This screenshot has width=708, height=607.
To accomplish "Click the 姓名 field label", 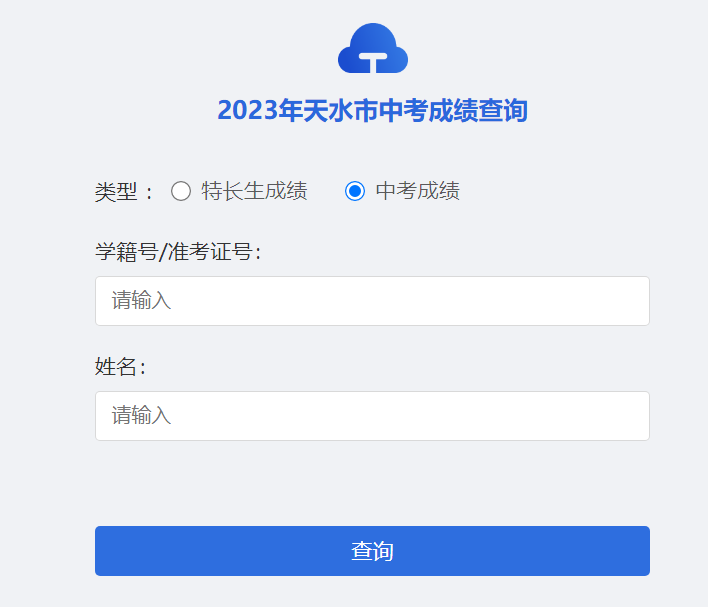I will tap(120, 367).
